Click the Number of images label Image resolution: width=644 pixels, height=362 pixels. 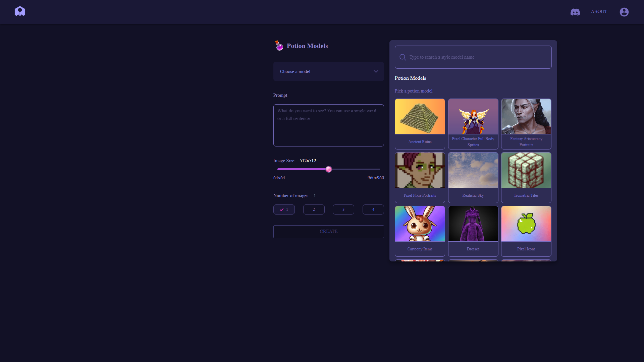291,196
